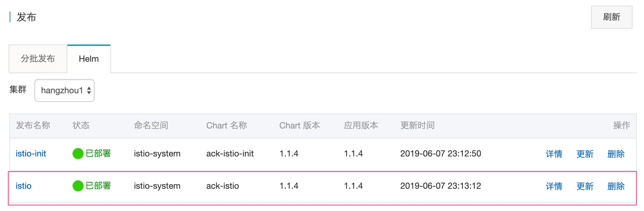Image resolution: width=644 pixels, height=211 pixels.
Task: Click green status icon for istio
Action: point(78,186)
